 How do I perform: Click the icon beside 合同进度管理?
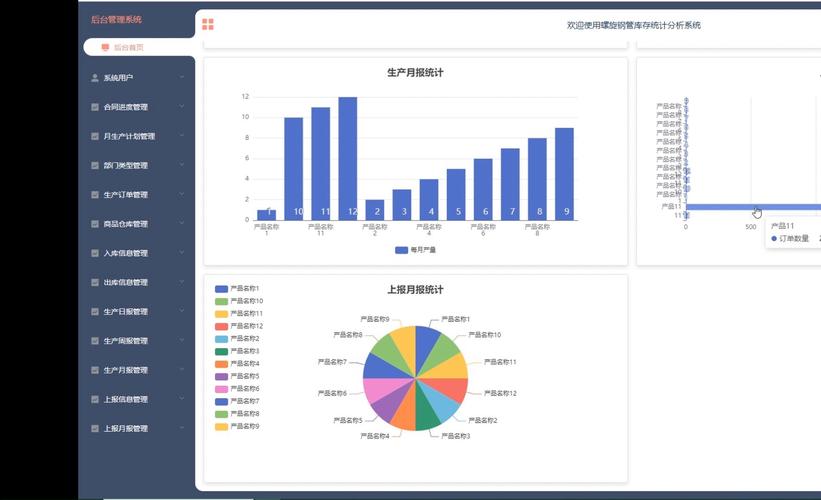[95, 107]
